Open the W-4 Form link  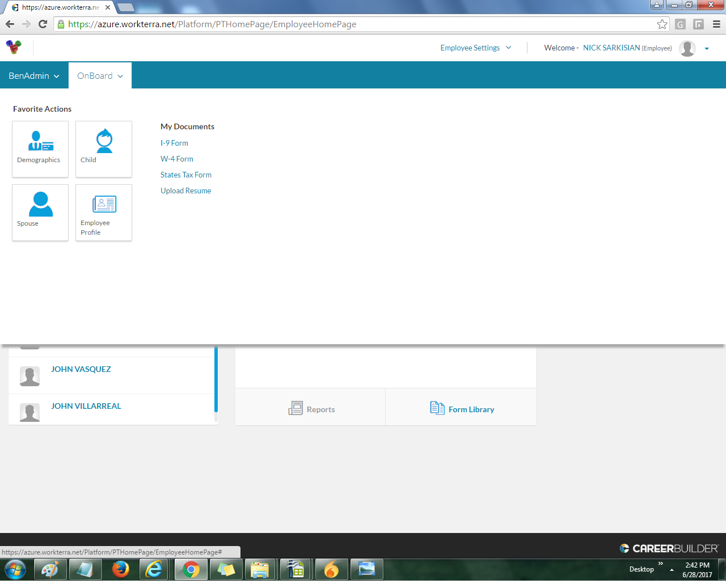(177, 159)
